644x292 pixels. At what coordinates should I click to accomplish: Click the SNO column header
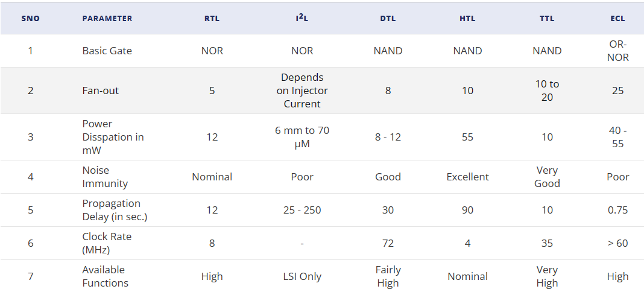30,19
